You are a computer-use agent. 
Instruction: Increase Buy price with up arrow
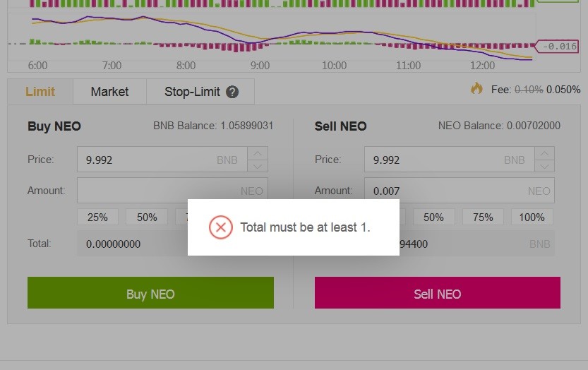point(258,153)
